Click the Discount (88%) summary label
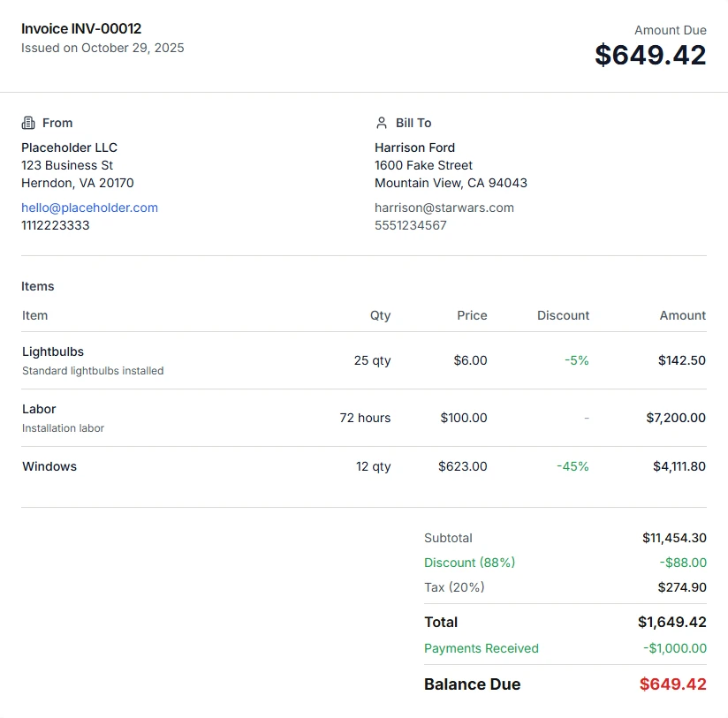Screen dimensions: 728x718 click(x=469, y=563)
